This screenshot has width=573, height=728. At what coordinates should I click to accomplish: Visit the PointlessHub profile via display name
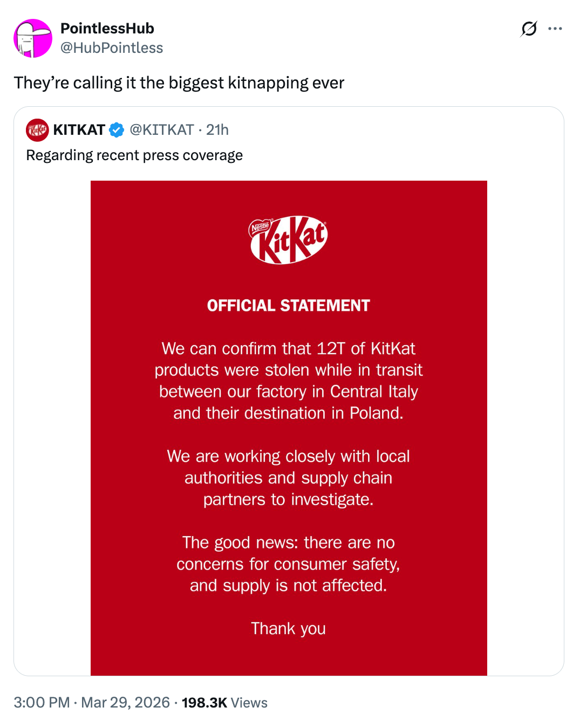[107, 29]
